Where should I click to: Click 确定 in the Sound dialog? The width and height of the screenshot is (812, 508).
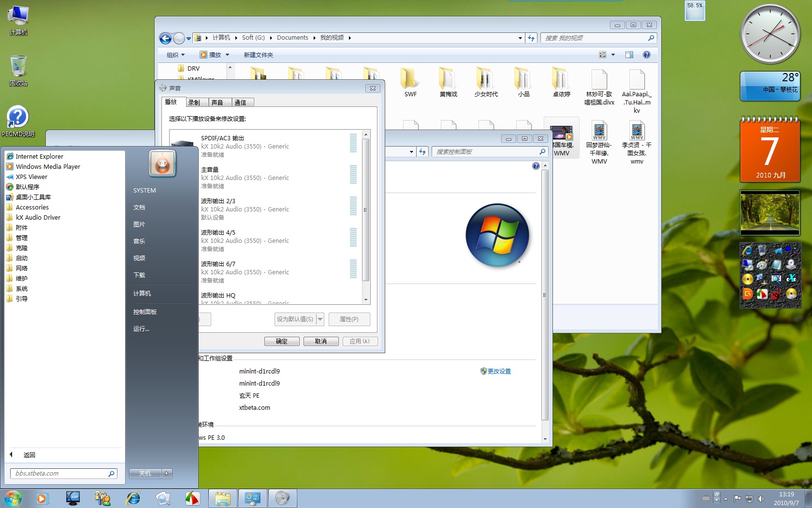[282, 341]
